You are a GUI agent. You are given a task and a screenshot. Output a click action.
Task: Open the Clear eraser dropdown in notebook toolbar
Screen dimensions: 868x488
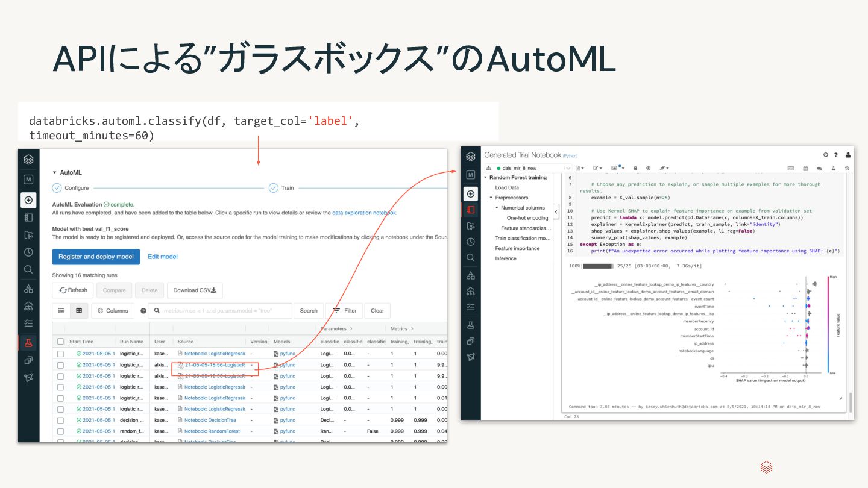pyautogui.click(x=664, y=168)
